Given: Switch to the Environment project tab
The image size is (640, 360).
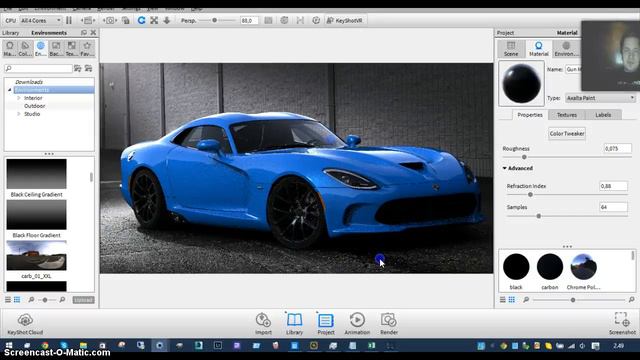Looking at the screenshot, I should (566, 49).
